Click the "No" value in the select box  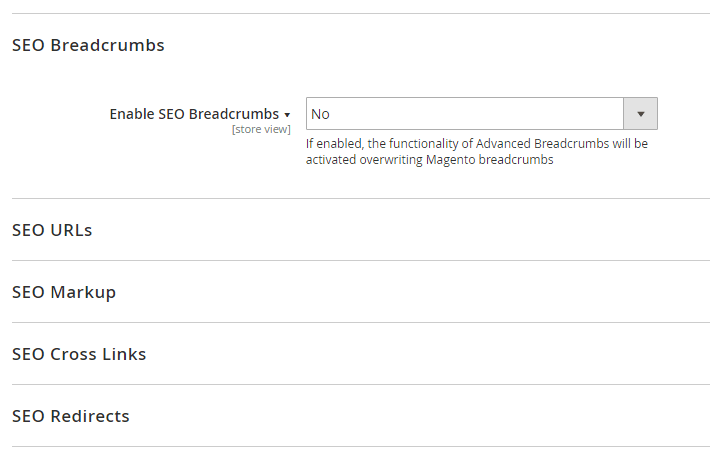321,114
